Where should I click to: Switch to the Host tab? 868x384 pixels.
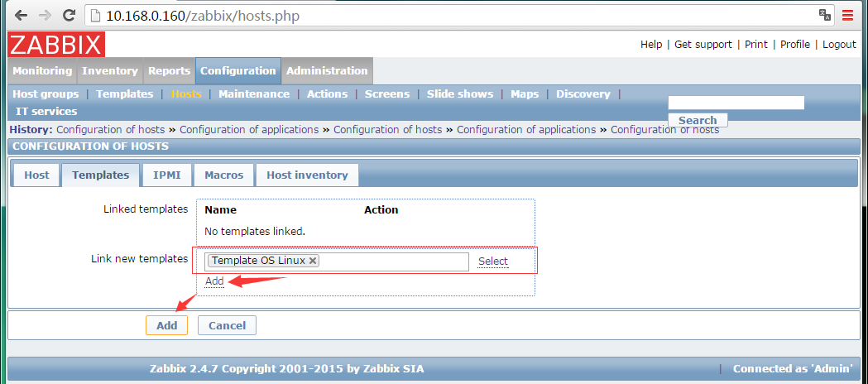[36, 175]
